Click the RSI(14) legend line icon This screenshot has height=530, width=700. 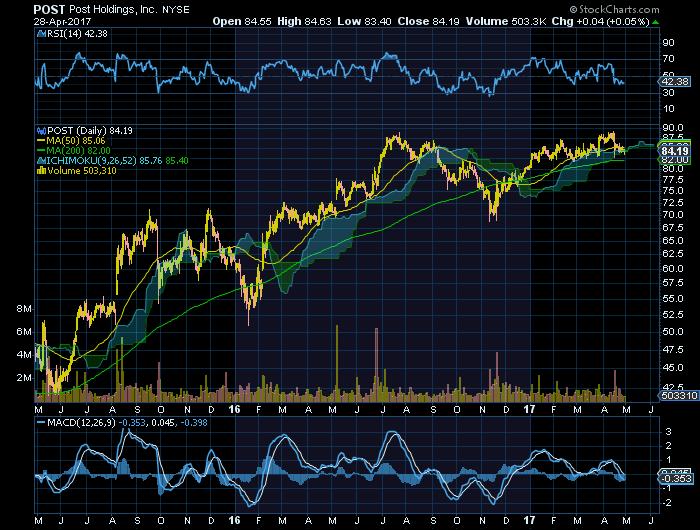(x=41, y=33)
